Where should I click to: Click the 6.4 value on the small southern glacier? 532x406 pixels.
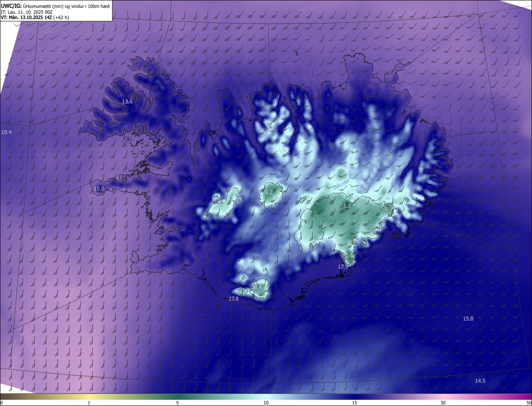pyautogui.click(x=259, y=287)
